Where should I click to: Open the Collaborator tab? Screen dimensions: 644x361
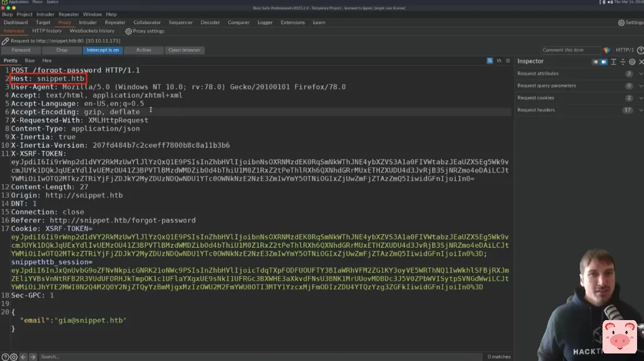pos(147,23)
